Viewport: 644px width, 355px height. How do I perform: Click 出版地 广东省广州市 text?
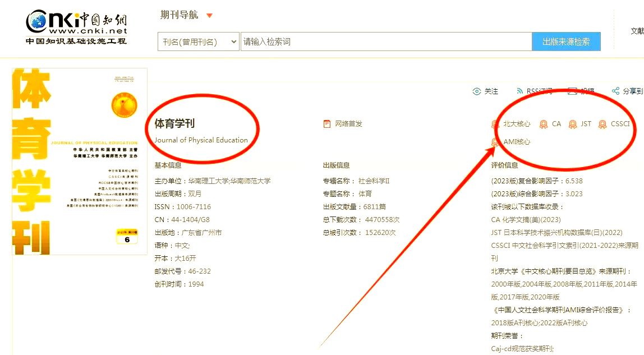click(188, 233)
